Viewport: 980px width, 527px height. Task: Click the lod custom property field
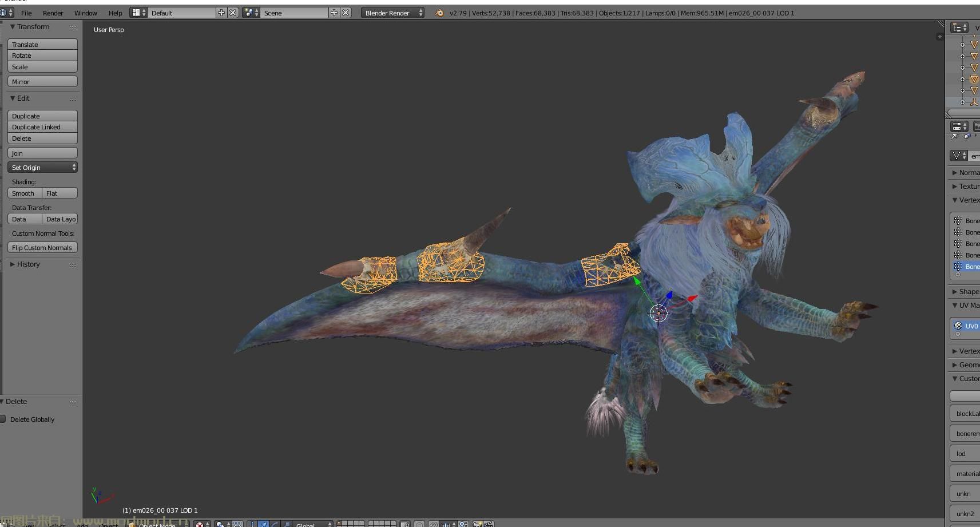tap(965, 453)
